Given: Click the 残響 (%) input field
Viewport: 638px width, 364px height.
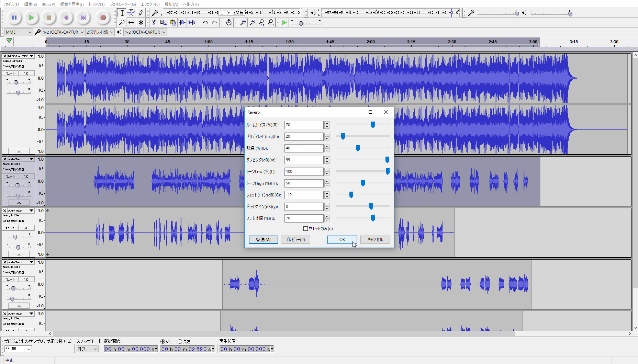Looking at the screenshot, I should (304, 148).
